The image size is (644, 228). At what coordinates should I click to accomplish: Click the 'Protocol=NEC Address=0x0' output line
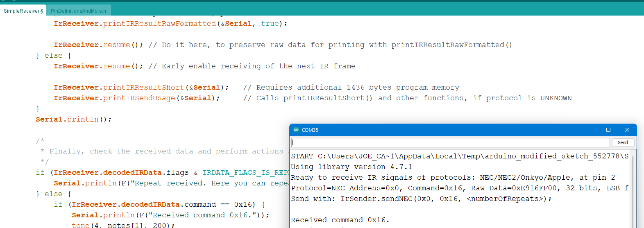(460, 188)
